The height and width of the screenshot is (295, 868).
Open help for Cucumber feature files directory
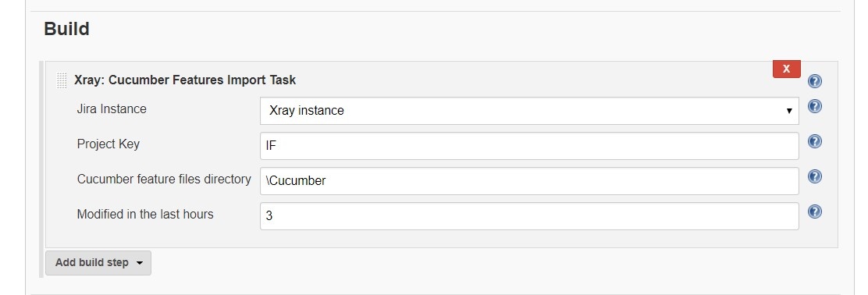(814, 176)
